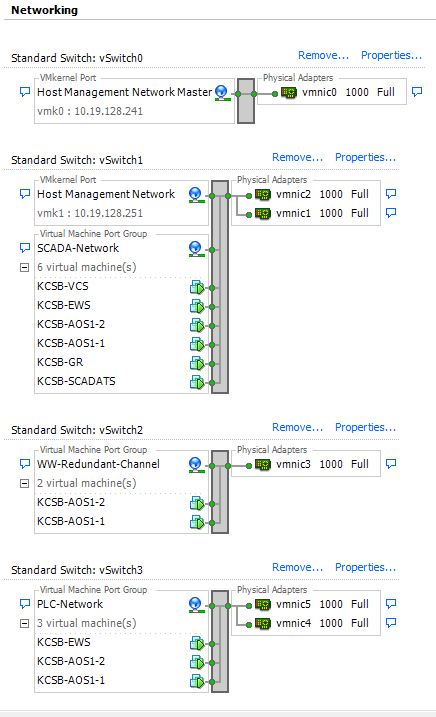Click Remove link for vSwitch3
Viewport: 436px width, 717px height.
(298, 567)
